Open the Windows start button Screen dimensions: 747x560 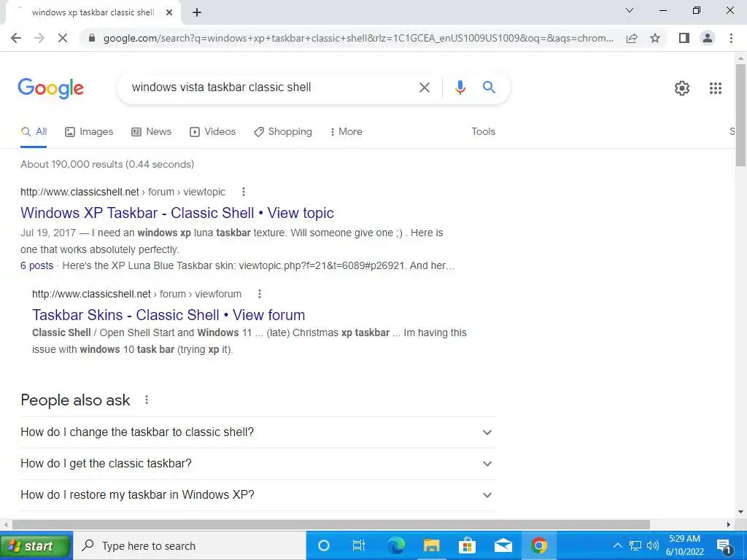coord(36,545)
